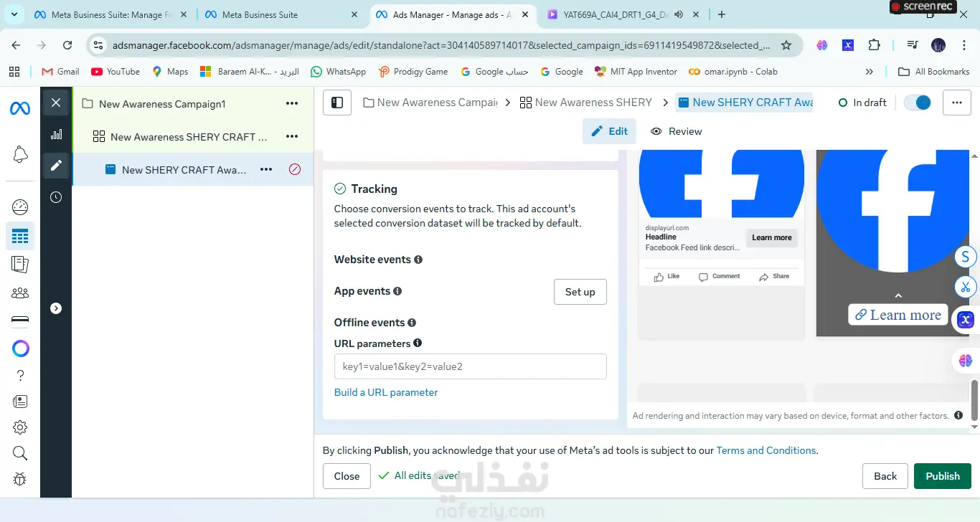Click Learn more button in the feed preview

pyautogui.click(x=772, y=237)
